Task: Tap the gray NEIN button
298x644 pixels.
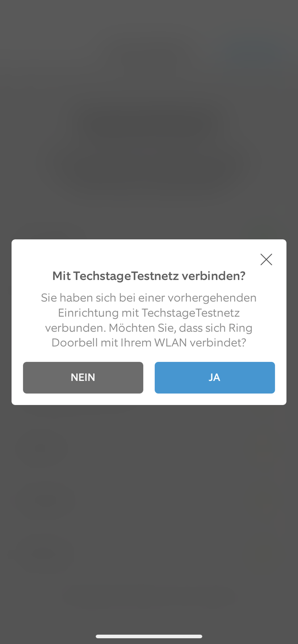Action: coord(83,378)
